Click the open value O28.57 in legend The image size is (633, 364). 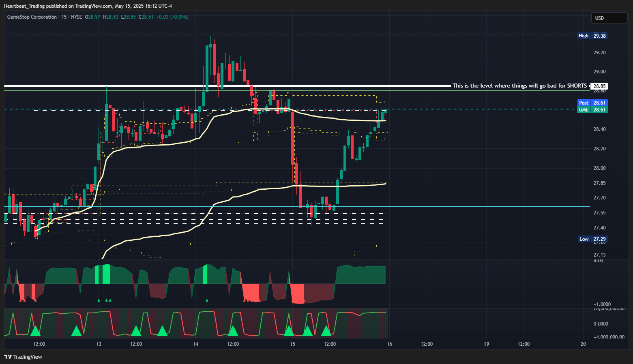click(x=92, y=17)
